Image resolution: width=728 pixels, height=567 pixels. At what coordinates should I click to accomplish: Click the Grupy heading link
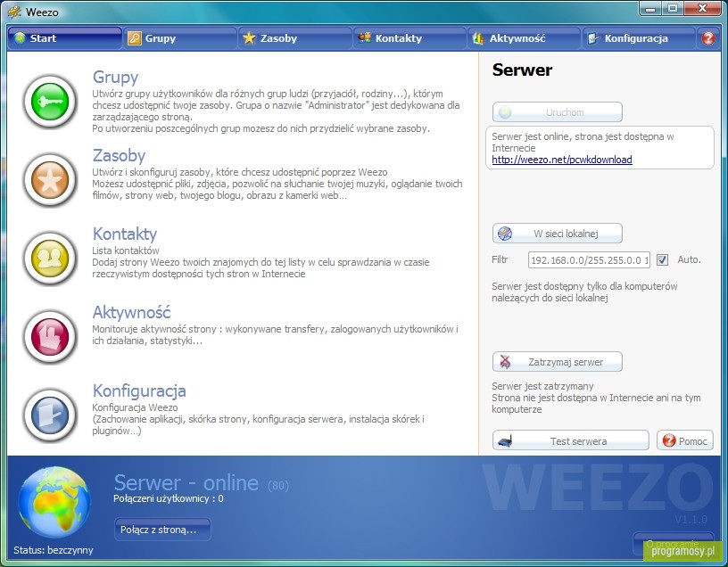coord(115,77)
